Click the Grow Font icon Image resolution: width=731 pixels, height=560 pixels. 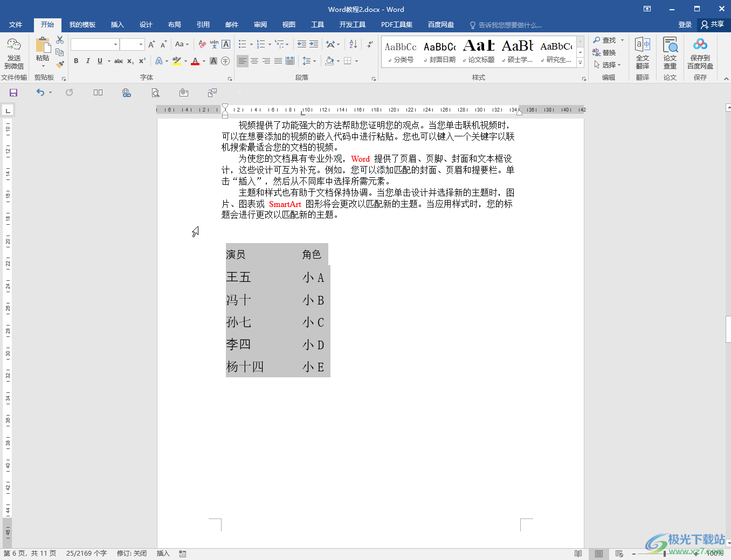[151, 44]
